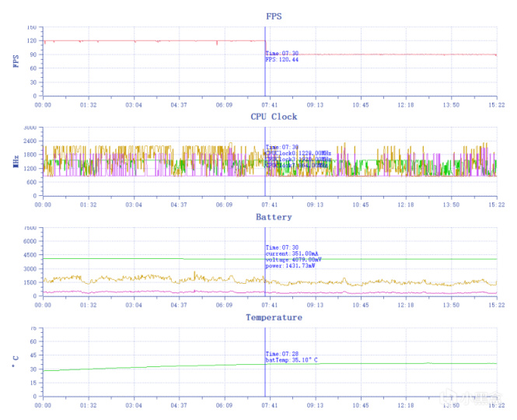
Task: Click the Battery chart title
Action: [274, 217]
